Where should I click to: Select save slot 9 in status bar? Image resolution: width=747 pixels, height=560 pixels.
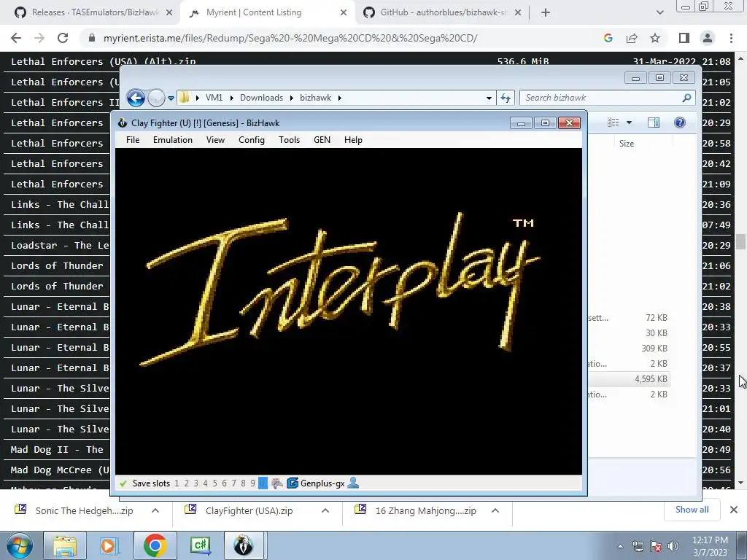[252, 483]
